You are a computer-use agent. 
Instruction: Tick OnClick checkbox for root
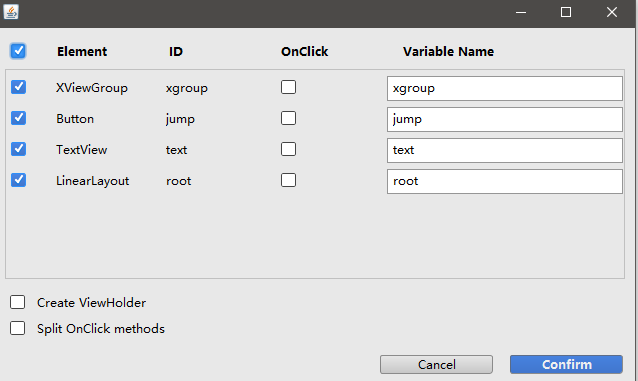(288, 180)
